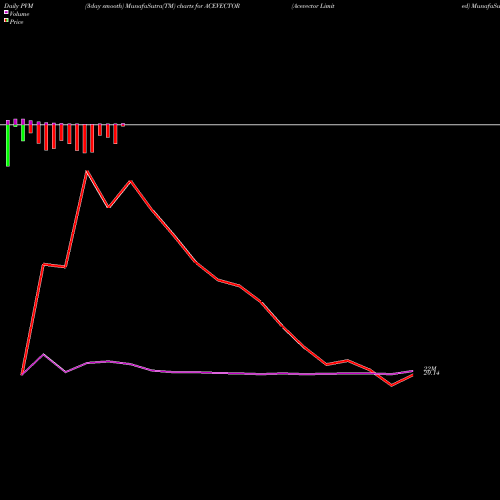Viewport: 500px width, 500px height.
Task: Click the 'MunafaSutra(TM) charts for ACEVECTOR' heading
Action: click(x=183, y=6)
